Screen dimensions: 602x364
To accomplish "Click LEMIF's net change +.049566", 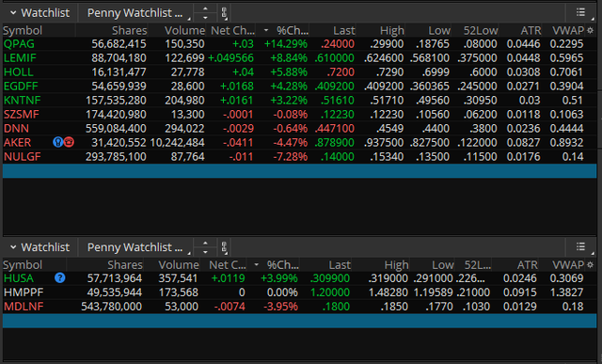I will coord(230,58).
